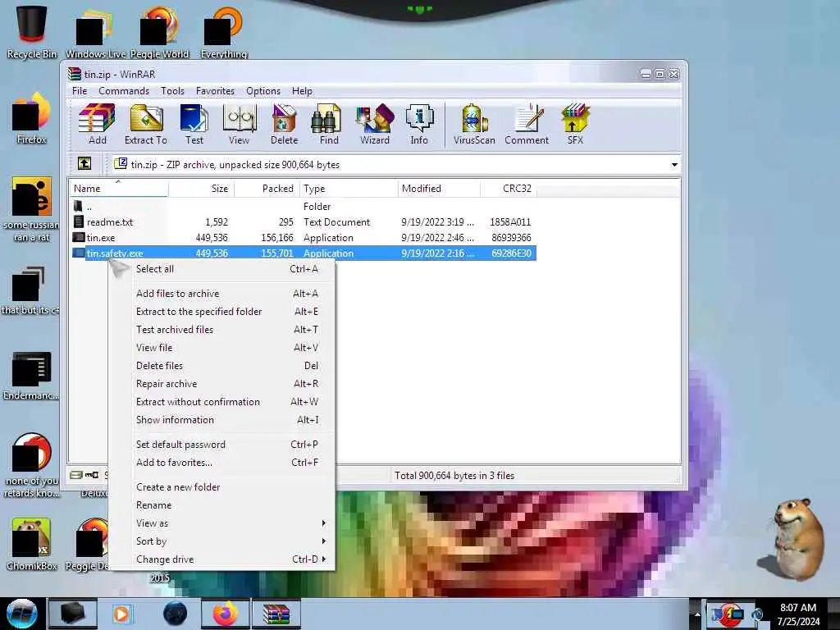Click the hamster desktop gadget
This screenshot has width=840, height=630.
(793, 539)
